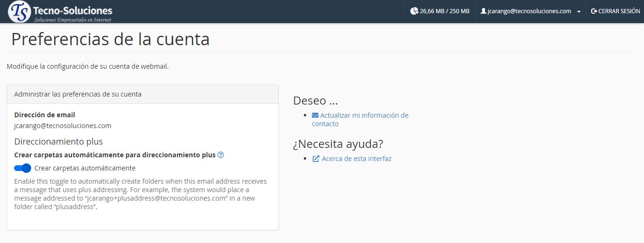
Task: Click the Tecno-Soluciones logo
Action: [x=60, y=12]
